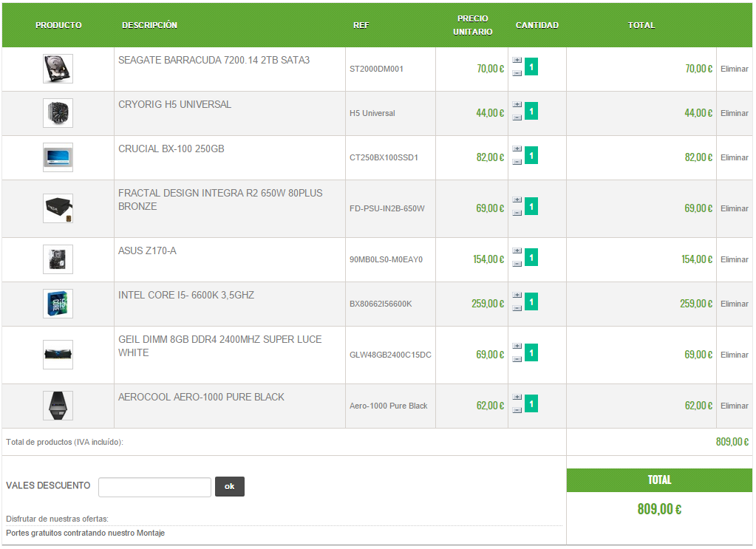756x549 pixels.
Task: Open GEIL DIMM 8GB DDR4 Super Luce description
Action: [x=220, y=347]
